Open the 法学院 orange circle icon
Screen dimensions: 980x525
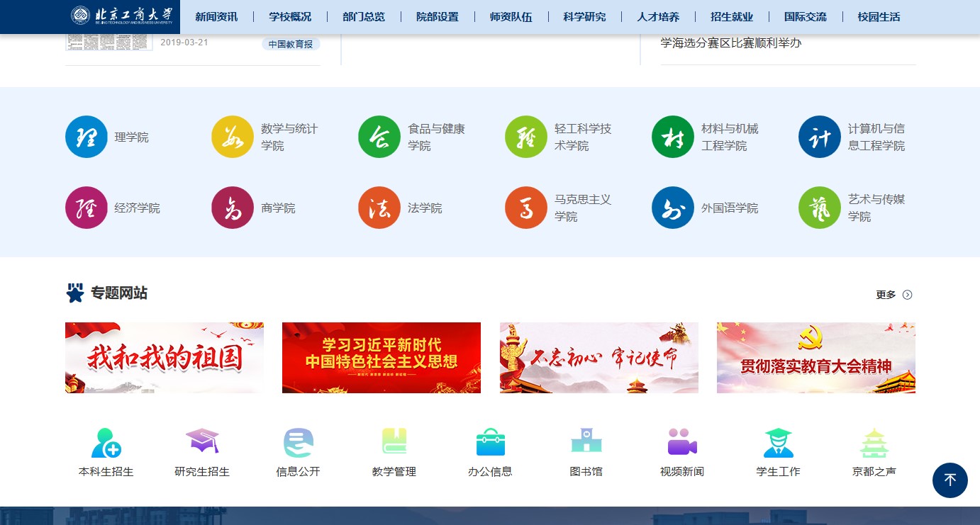coord(379,208)
